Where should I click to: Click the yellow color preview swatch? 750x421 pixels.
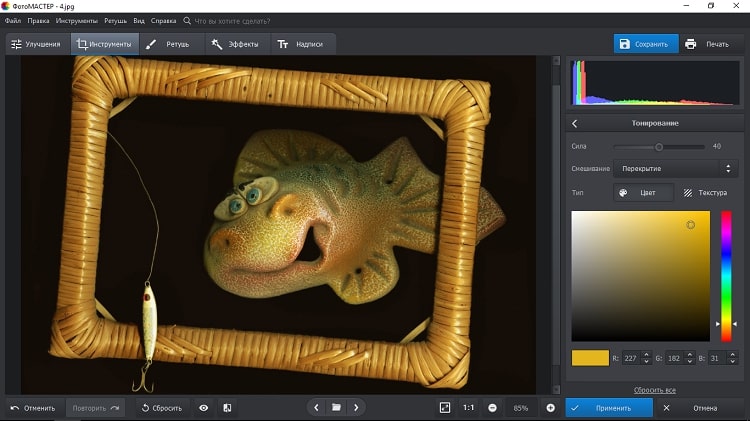[590, 357]
